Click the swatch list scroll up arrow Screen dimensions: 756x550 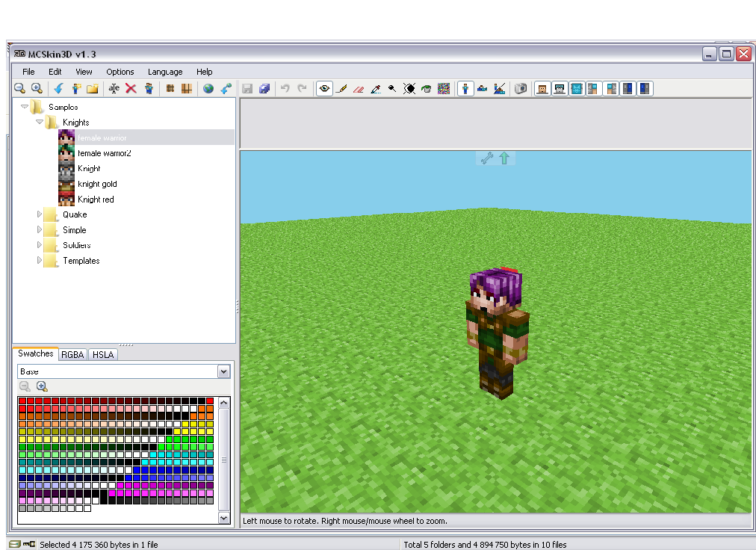(x=223, y=402)
